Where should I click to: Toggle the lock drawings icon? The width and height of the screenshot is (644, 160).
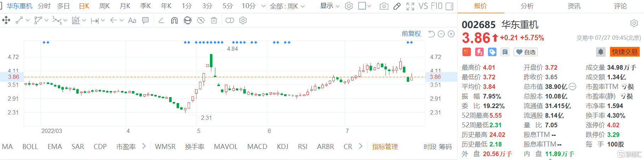(x=188, y=20)
